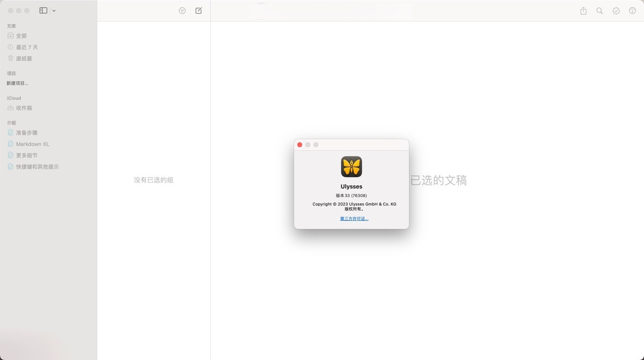Open the sidebar view dropdown chevron
This screenshot has width=644, height=360.
[x=54, y=11]
